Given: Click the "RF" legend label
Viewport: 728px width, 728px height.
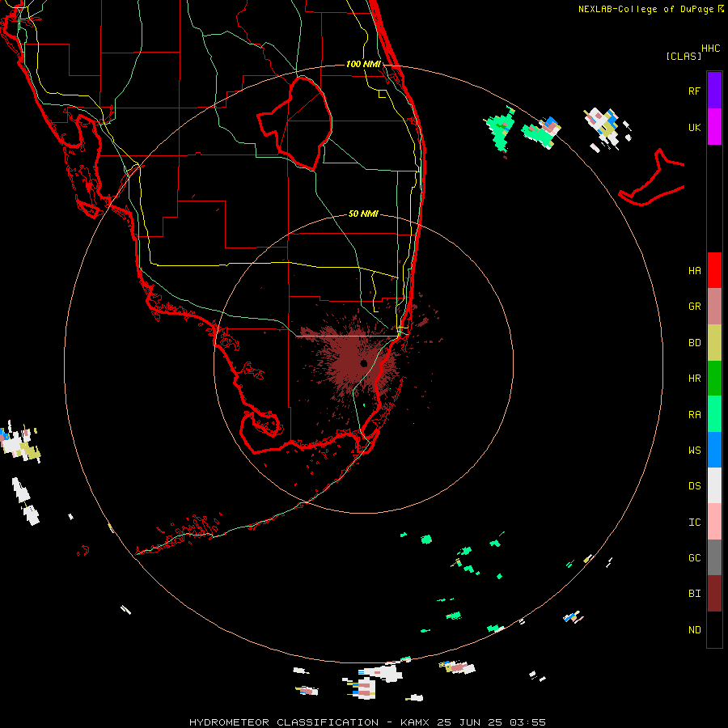Looking at the screenshot, I should point(694,91).
